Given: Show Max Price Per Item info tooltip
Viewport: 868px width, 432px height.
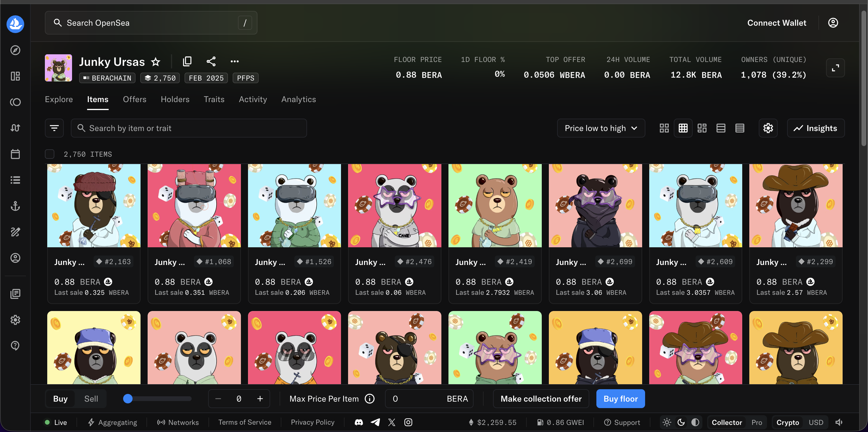Looking at the screenshot, I should 370,399.
